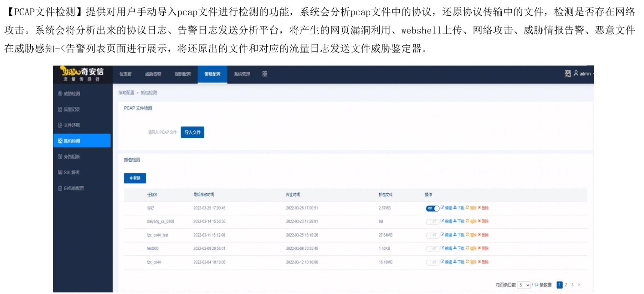The height and width of the screenshot is (294, 644).
Task: Click the grid apps icon in top navigation
Action: pos(265,74)
